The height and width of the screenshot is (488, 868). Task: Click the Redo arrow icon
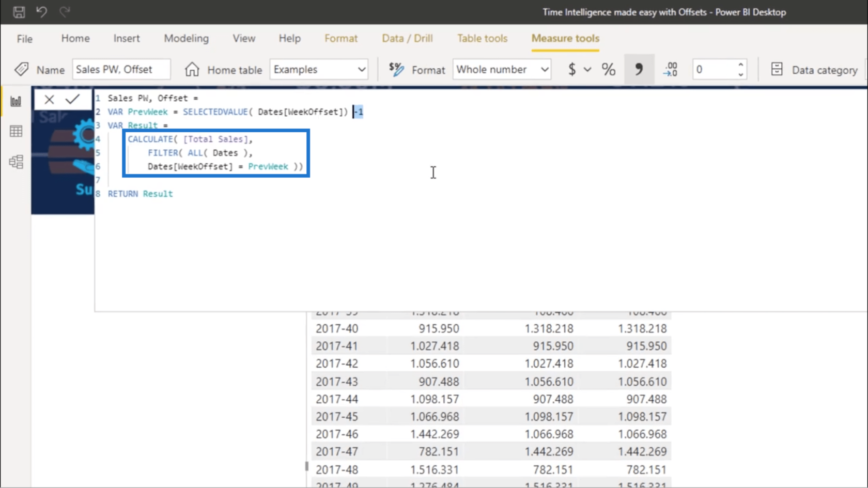click(65, 11)
